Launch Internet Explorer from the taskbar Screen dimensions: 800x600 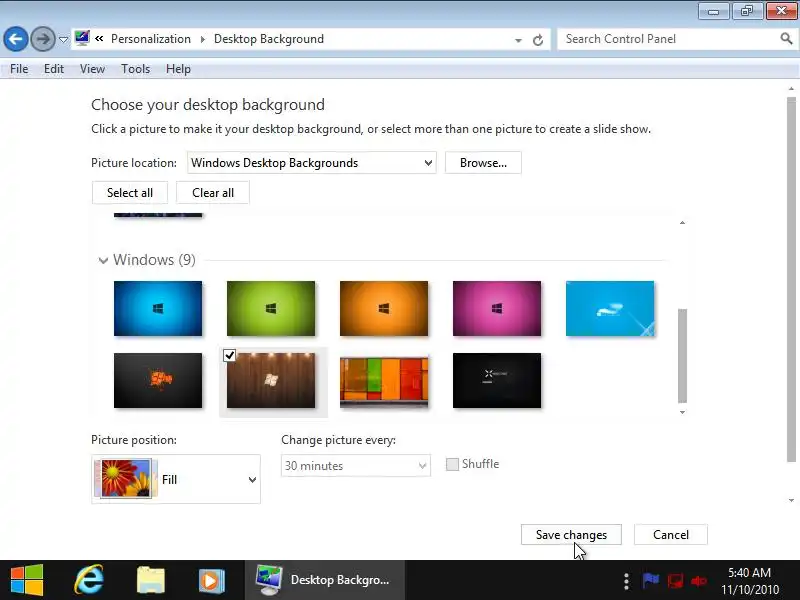[x=89, y=580]
